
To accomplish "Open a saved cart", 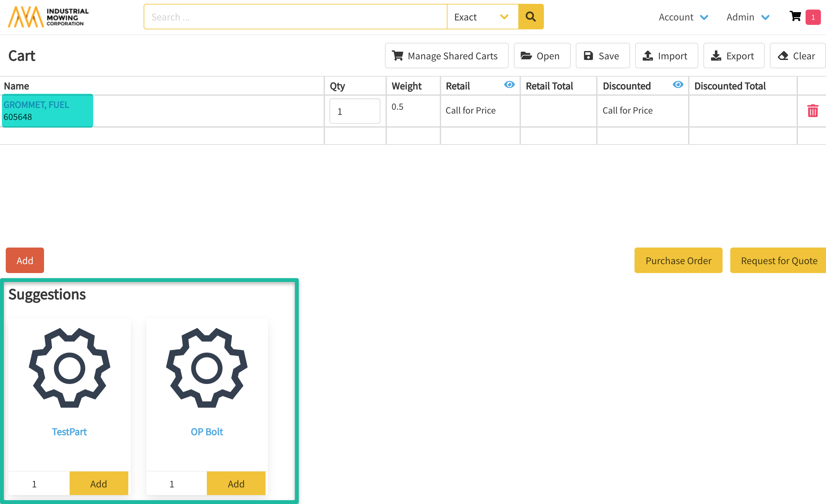I will pyautogui.click(x=541, y=56).
